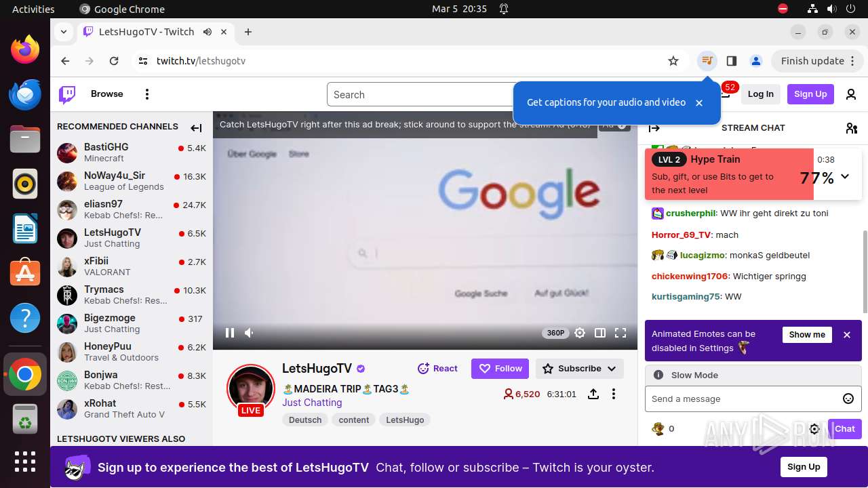Viewport: 868px width, 488px height.
Task: Click the Twitch logo home icon
Action: coord(67,94)
